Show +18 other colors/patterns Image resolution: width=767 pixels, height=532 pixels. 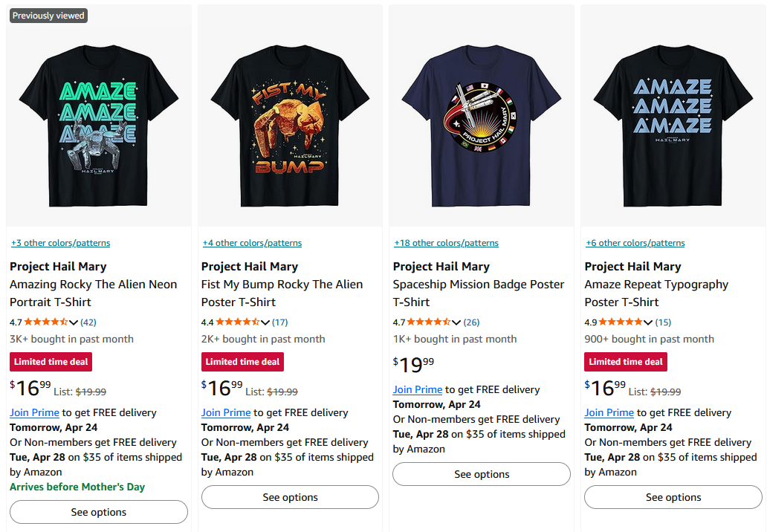click(446, 243)
